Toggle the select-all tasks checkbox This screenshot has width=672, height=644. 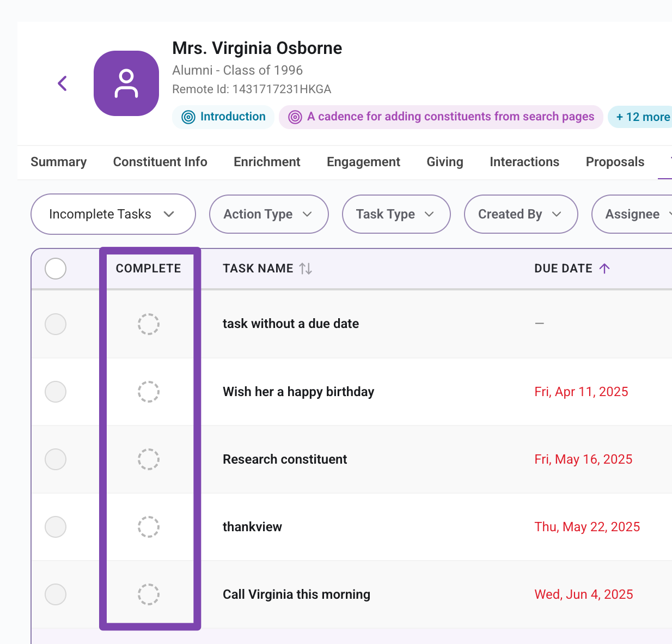[56, 269]
